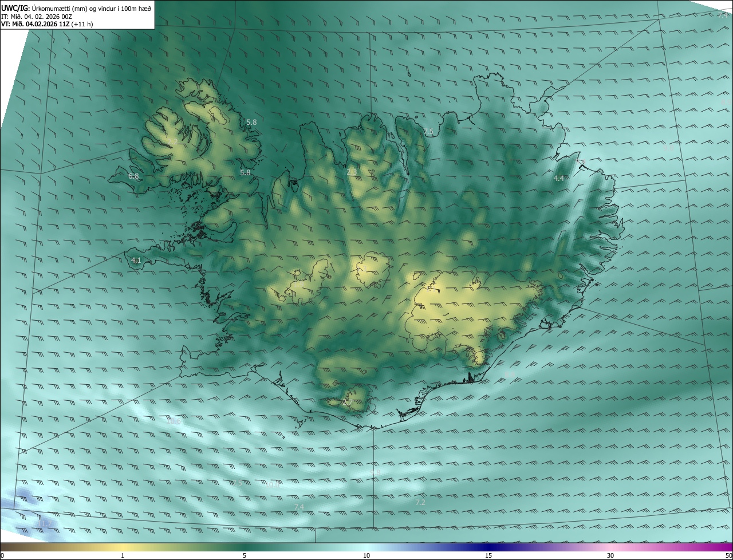
Task: Click the 1 label on the color scale
Action: (123, 555)
